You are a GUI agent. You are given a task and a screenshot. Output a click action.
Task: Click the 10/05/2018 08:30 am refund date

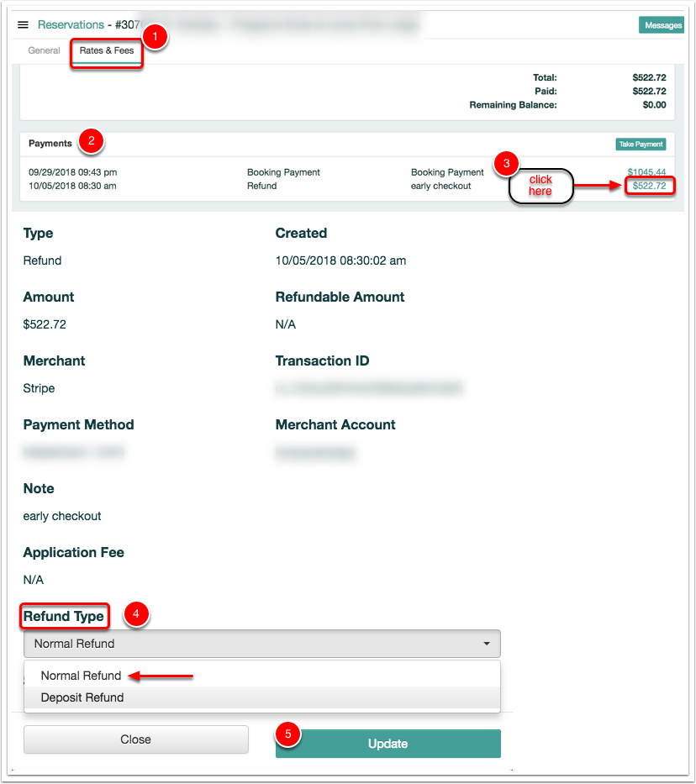point(72,186)
